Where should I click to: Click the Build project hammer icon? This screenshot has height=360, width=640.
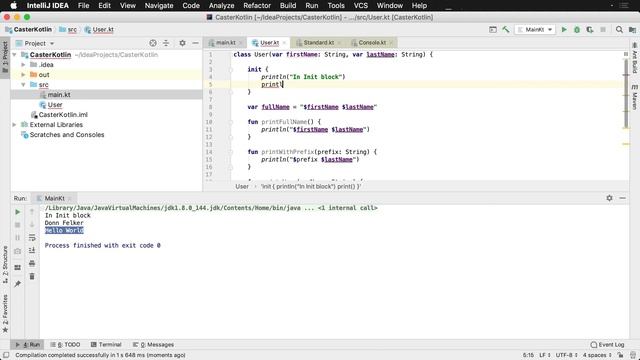coord(506,29)
